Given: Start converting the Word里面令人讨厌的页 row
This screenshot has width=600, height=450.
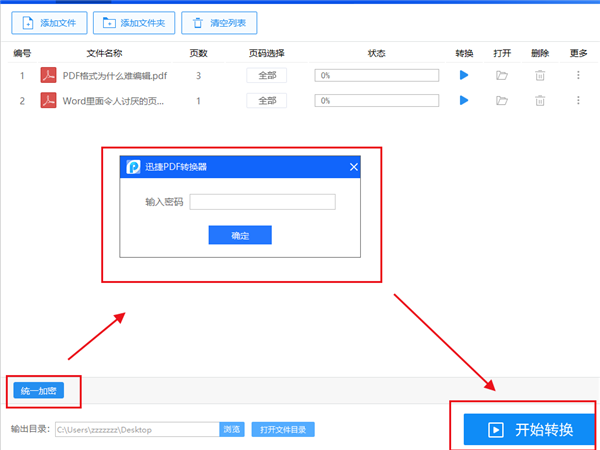Looking at the screenshot, I should pyautogui.click(x=464, y=100).
